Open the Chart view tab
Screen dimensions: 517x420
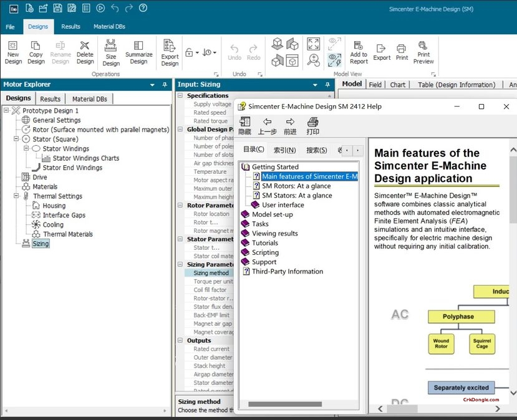click(398, 85)
